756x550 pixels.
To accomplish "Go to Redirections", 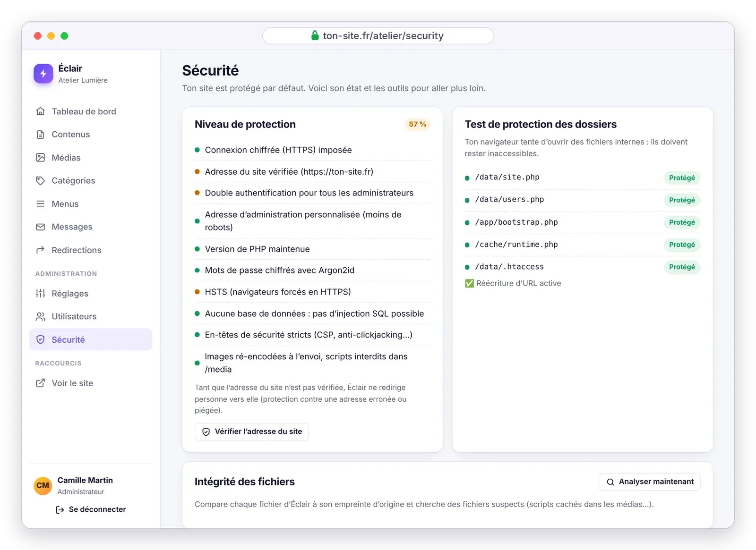I will 91,250.
